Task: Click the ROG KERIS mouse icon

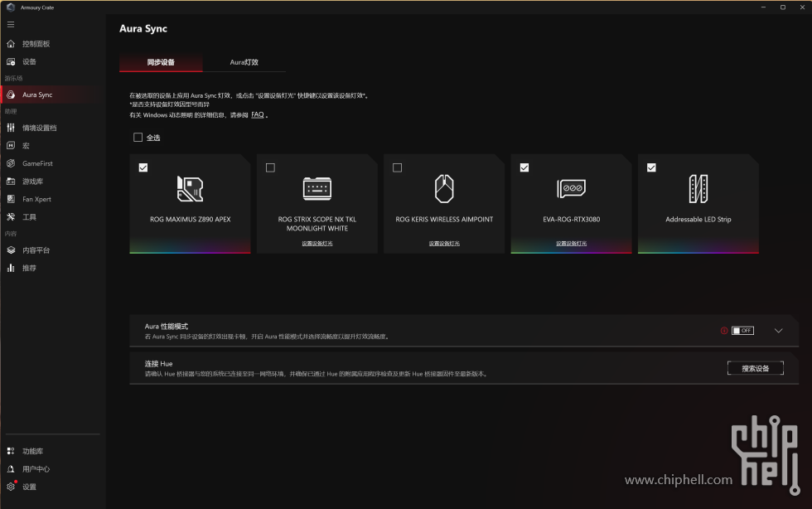Action: tap(444, 189)
